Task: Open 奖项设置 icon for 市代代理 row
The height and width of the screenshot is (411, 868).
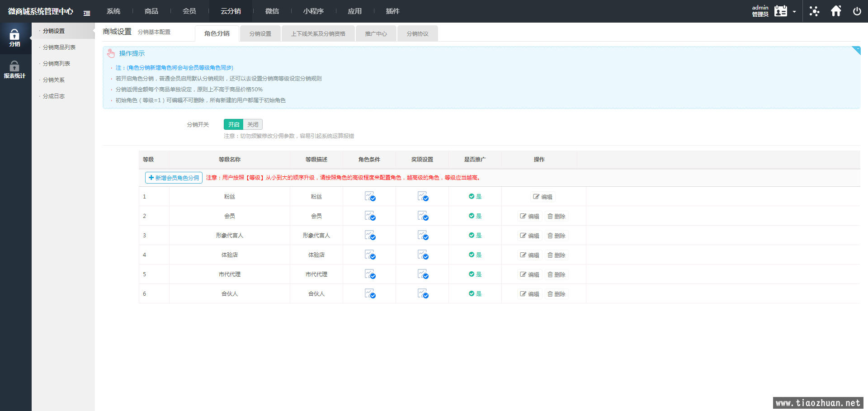Action: (423, 274)
